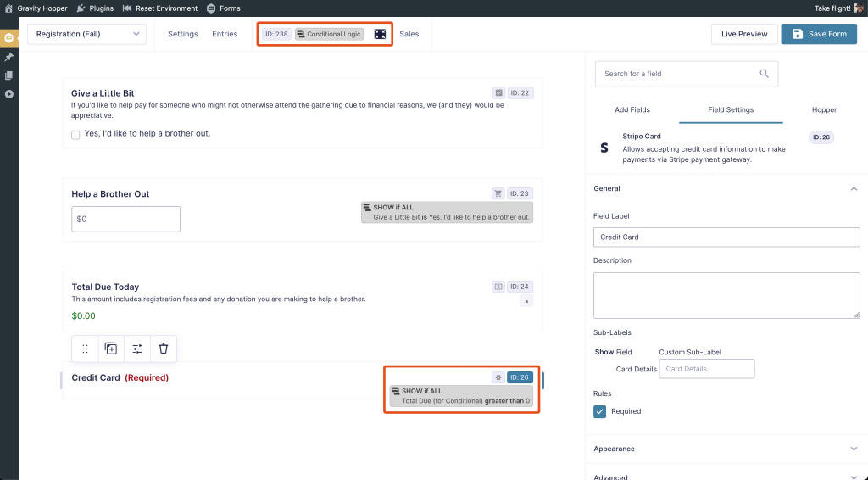
Task: Open the Forms admin bar menu
Action: point(223,8)
